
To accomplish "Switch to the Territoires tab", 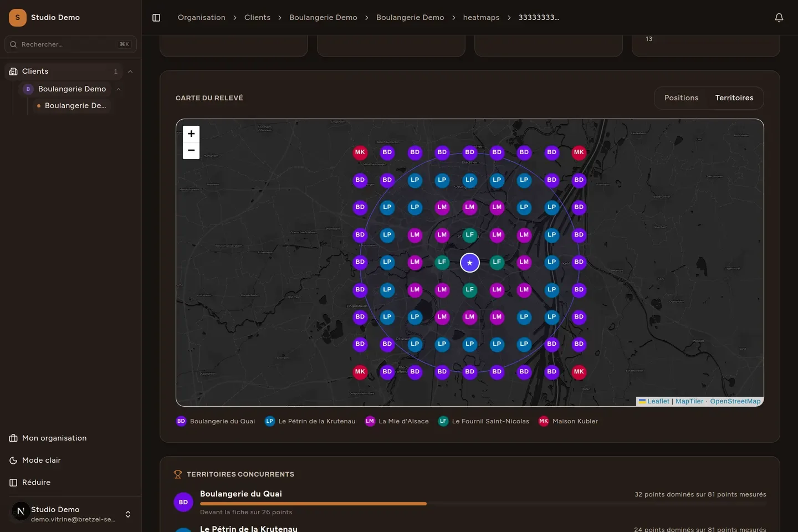I will 734,98.
